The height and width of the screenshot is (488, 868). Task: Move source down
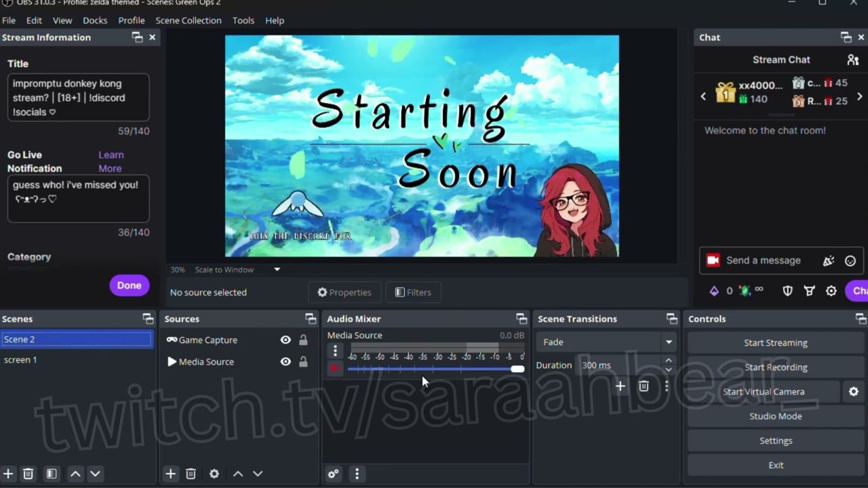coord(258,474)
